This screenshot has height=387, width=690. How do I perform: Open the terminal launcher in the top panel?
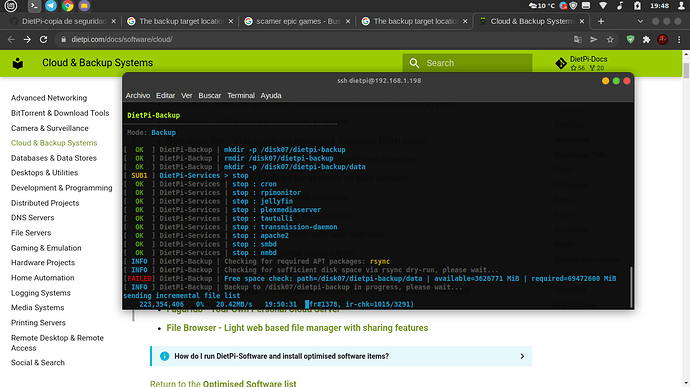(x=34, y=6)
